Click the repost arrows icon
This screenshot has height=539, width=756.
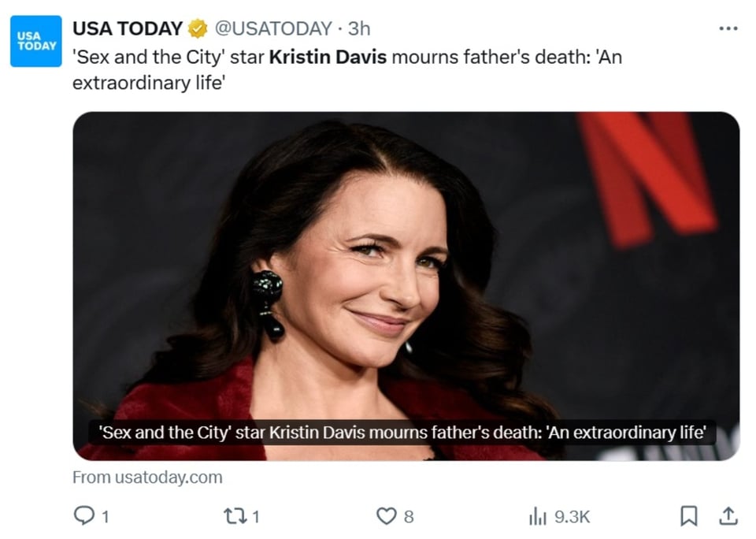tap(235, 516)
